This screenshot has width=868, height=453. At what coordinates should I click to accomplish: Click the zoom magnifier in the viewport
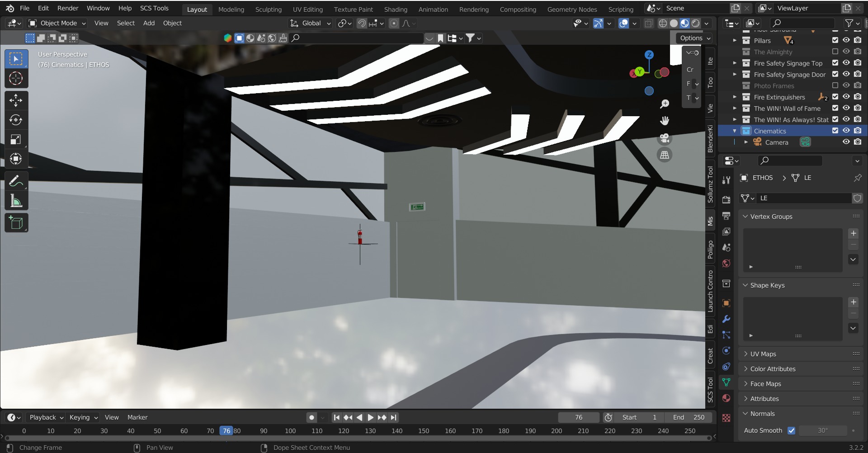(665, 104)
